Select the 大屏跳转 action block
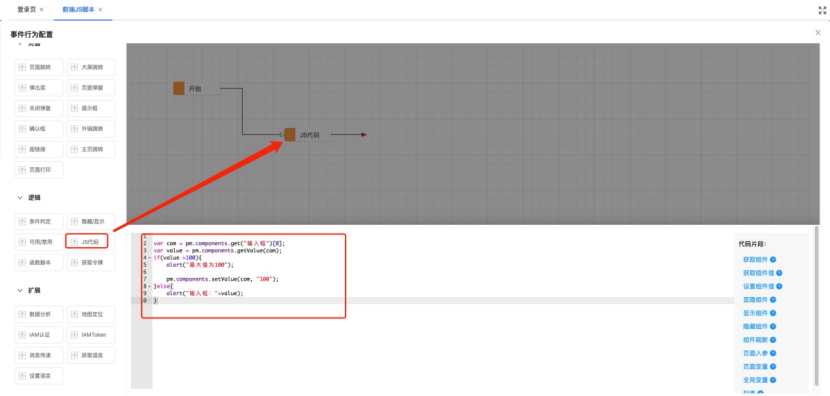Image resolution: width=830 pixels, height=396 pixels. point(91,67)
